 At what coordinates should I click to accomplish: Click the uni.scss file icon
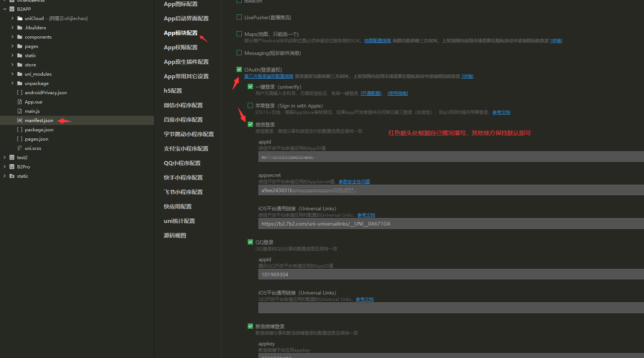coord(20,148)
